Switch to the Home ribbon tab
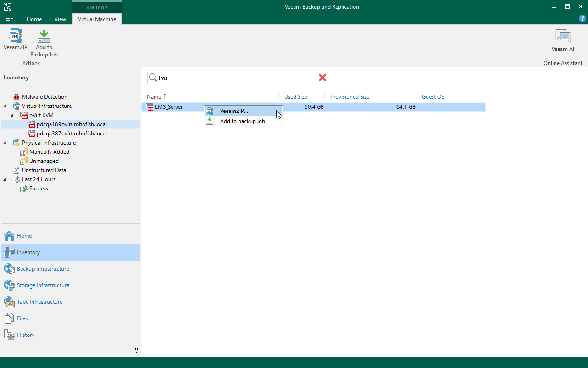Viewport: 588px width, 368px height. (x=34, y=19)
